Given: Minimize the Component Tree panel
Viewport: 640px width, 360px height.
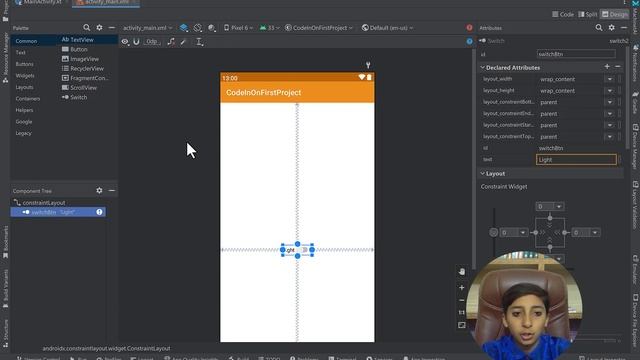Looking at the screenshot, I should (x=111, y=190).
